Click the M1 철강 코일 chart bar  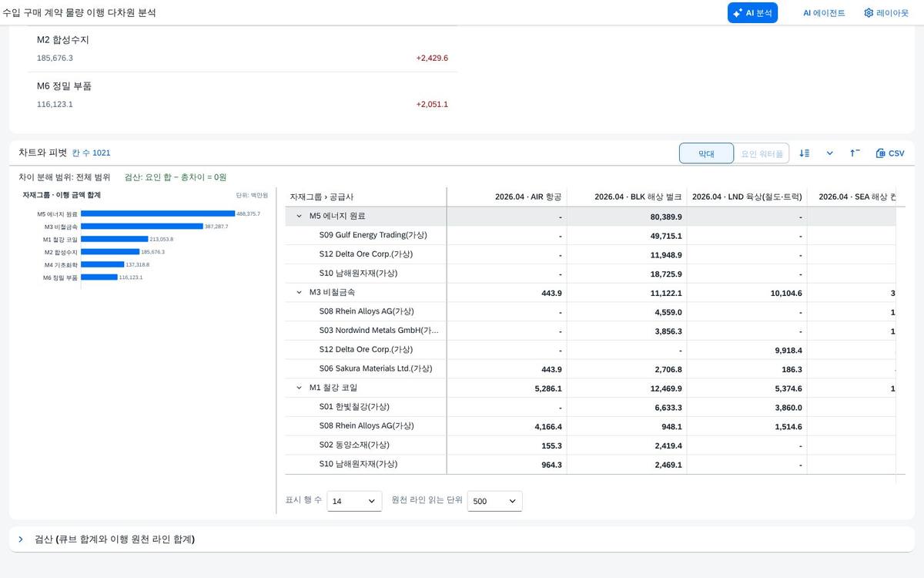(x=115, y=239)
